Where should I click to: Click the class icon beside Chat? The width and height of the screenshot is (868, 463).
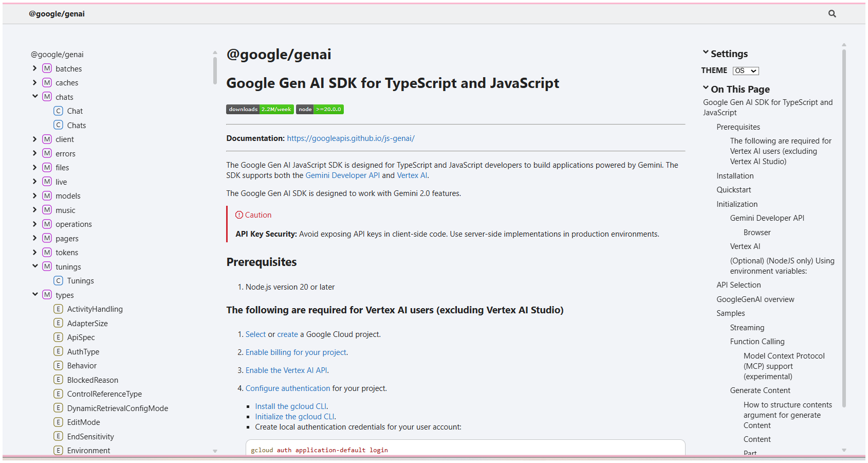click(x=59, y=111)
